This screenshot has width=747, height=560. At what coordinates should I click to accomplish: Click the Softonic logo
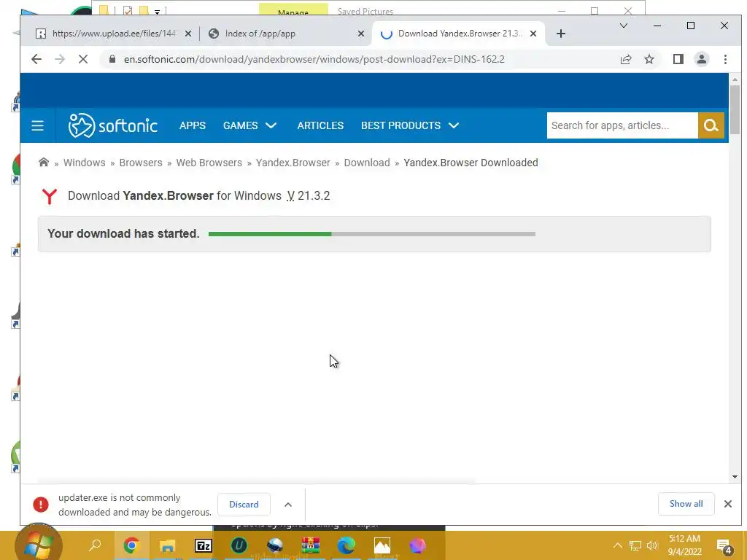[x=113, y=125]
